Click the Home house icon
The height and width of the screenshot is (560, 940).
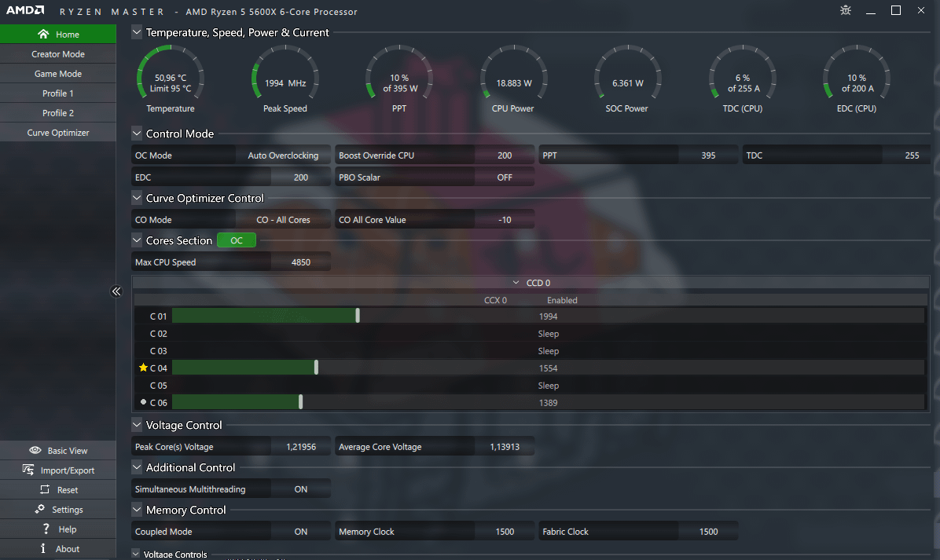43,34
